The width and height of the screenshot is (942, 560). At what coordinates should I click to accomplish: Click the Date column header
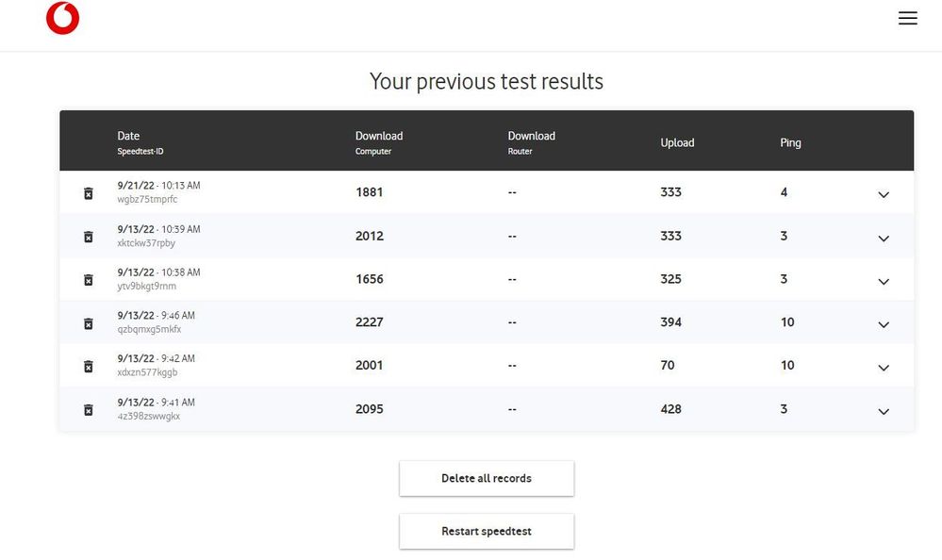tap(129, 137)
